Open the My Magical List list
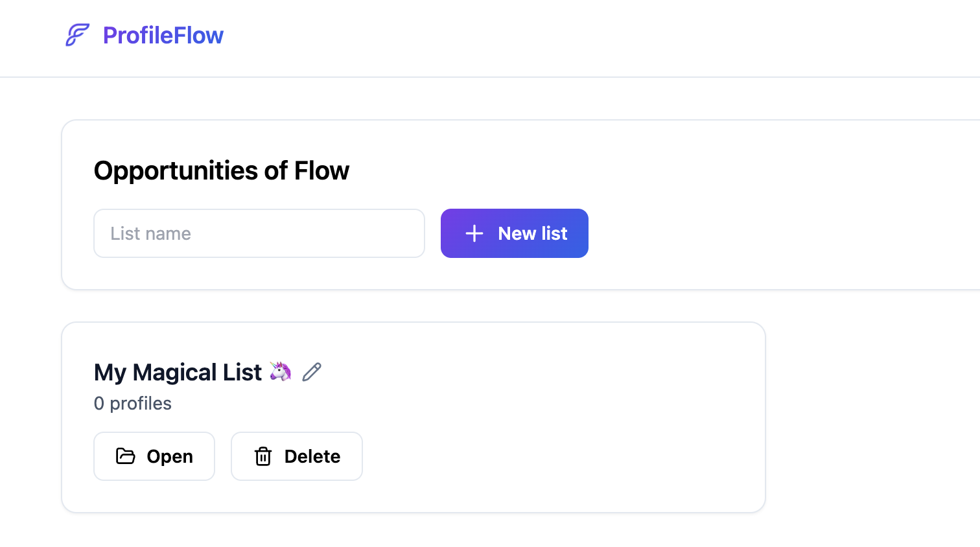Screen dimensions: 980x547 (154, 456)
